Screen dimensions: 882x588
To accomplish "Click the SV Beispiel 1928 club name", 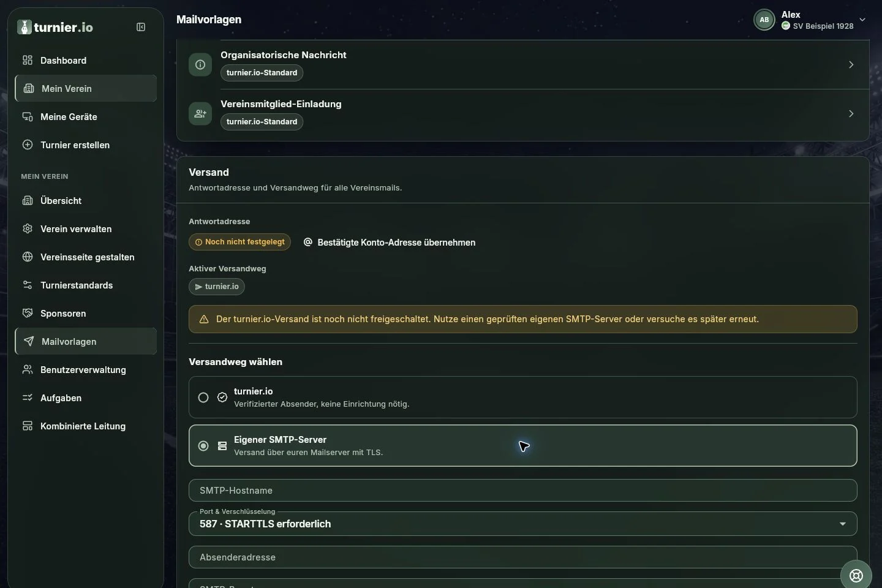I will click(823, 26).
